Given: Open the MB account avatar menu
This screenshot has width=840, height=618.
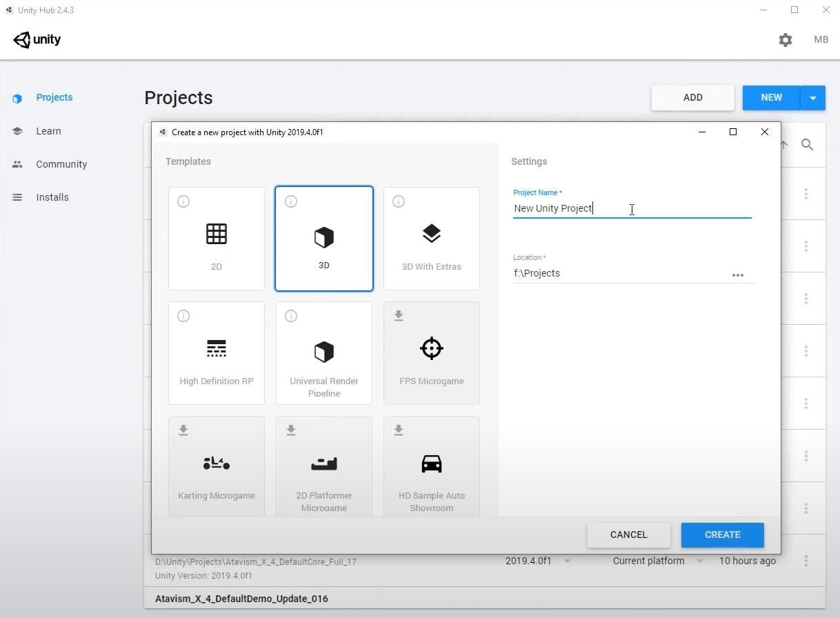Looking at the screenshot, I should 821,40.
